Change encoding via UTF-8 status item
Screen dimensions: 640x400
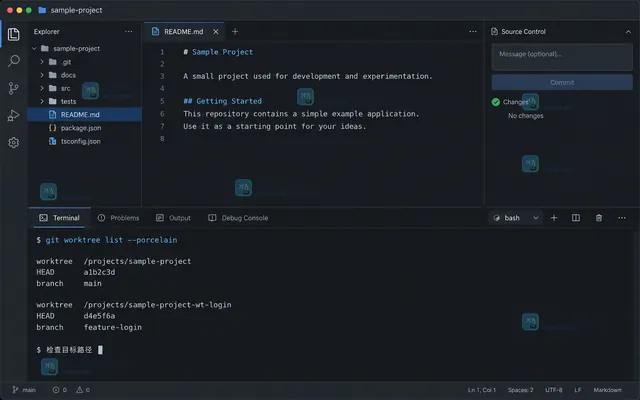[554, 390]
